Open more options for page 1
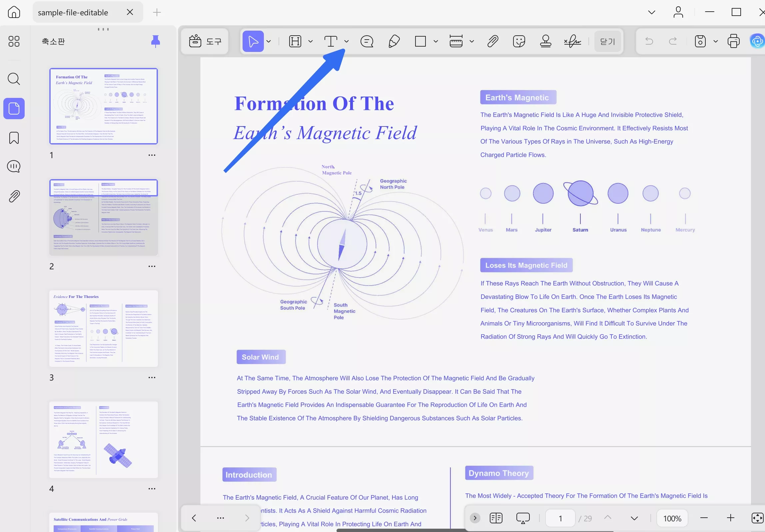Viewport: 765px width, 532px height. pyautogui.click(x=152, y=155)
